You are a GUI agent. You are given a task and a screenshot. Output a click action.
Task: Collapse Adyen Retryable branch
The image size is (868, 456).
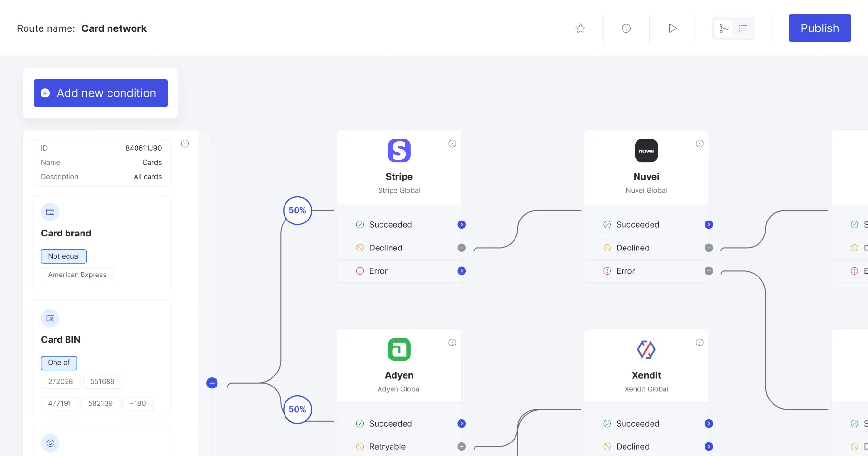[461, 447]
